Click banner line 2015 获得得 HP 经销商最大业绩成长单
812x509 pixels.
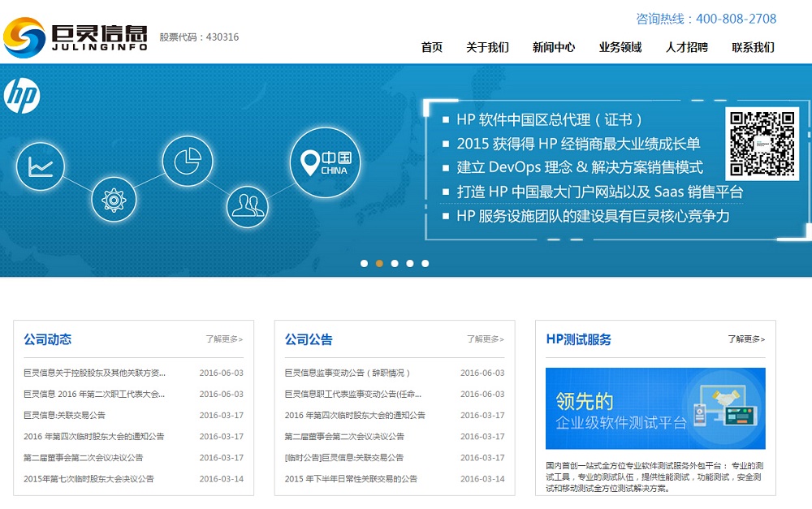coord(578,144)
